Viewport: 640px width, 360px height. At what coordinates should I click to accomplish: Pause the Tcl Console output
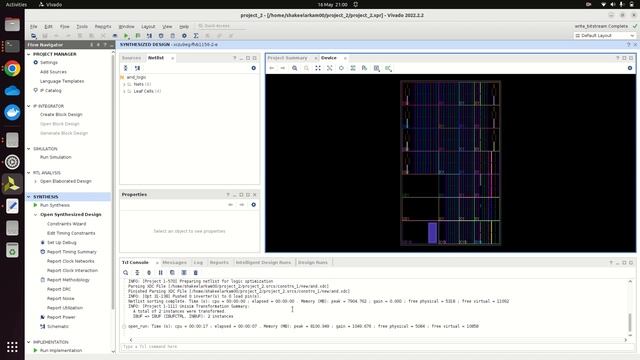[x=160, y=273]
